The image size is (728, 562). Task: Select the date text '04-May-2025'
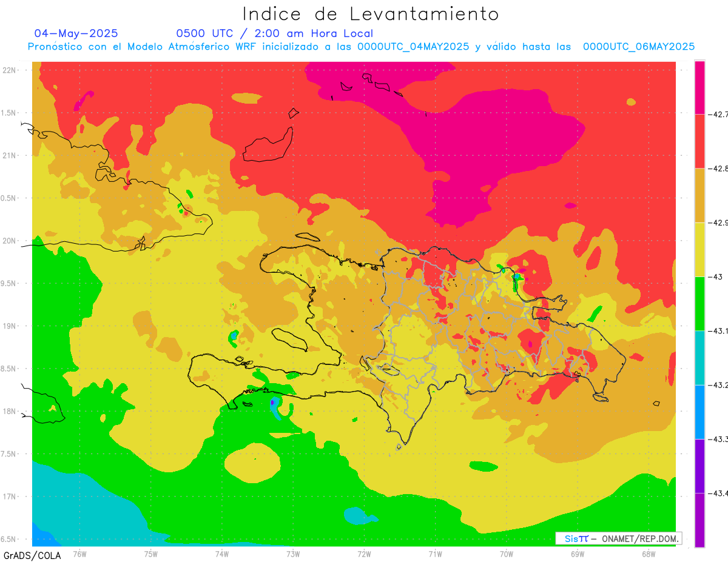(76, 33)
